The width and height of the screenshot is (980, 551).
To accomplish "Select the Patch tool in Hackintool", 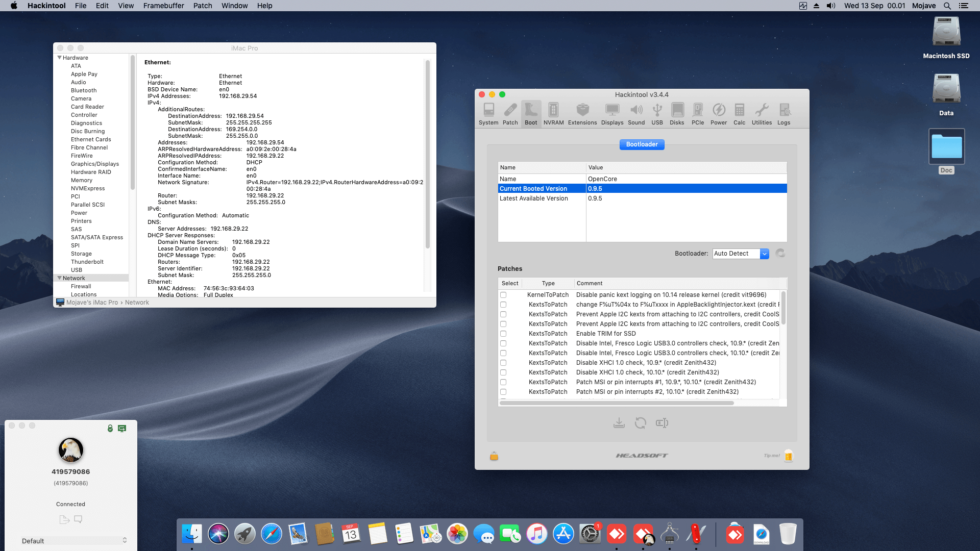I will pyautogui.click(x=510, y=114).
